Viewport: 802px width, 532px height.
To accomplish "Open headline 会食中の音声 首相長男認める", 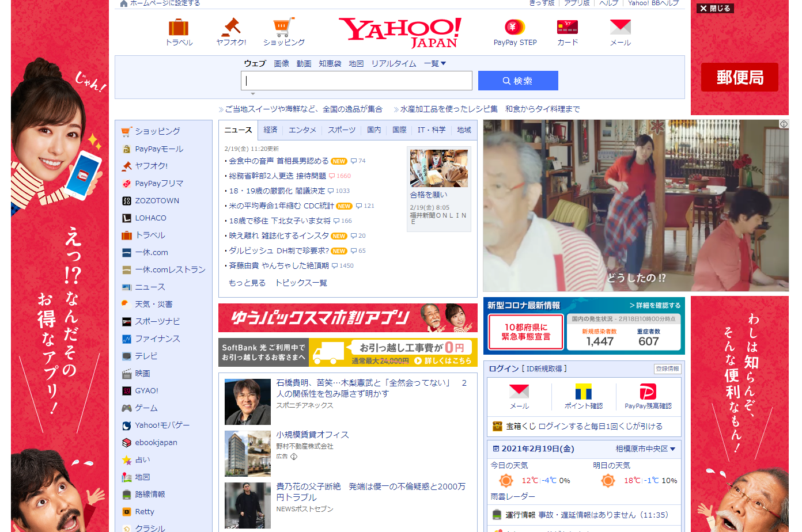I will (x=279, y=161).
